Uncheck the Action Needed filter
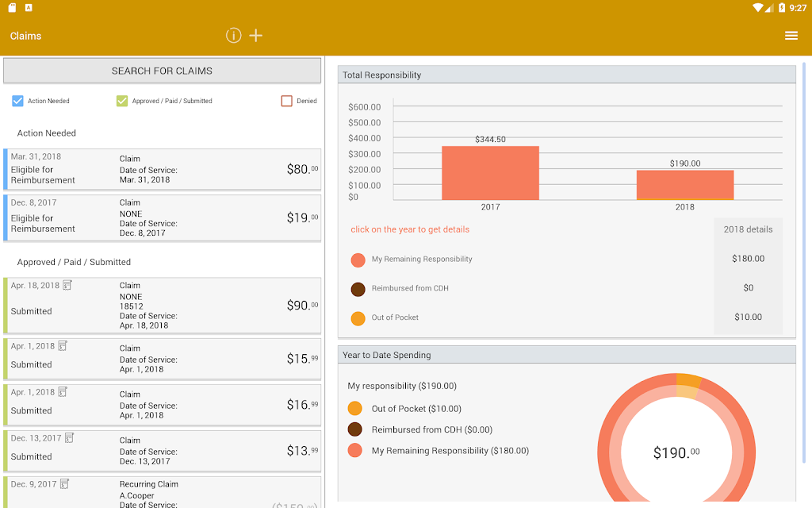 (x=17, y=101)
